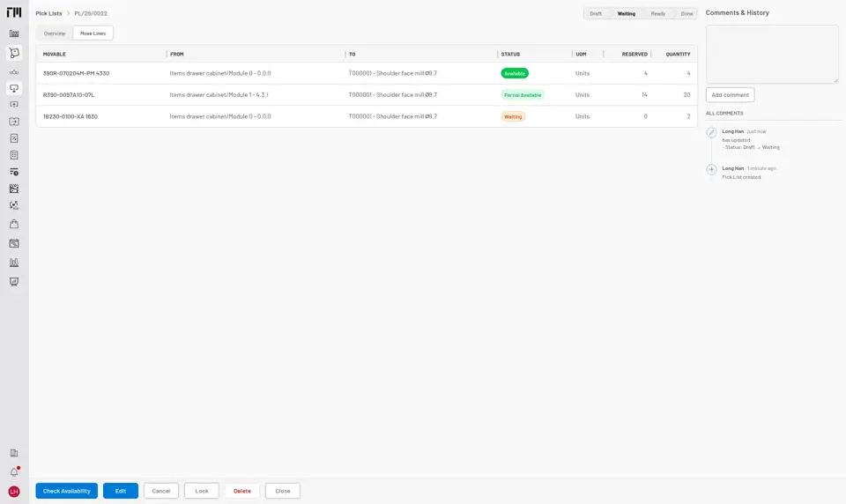Click the red Delete button
This screenshot has width=846, height=504.
tap(242, 491)
